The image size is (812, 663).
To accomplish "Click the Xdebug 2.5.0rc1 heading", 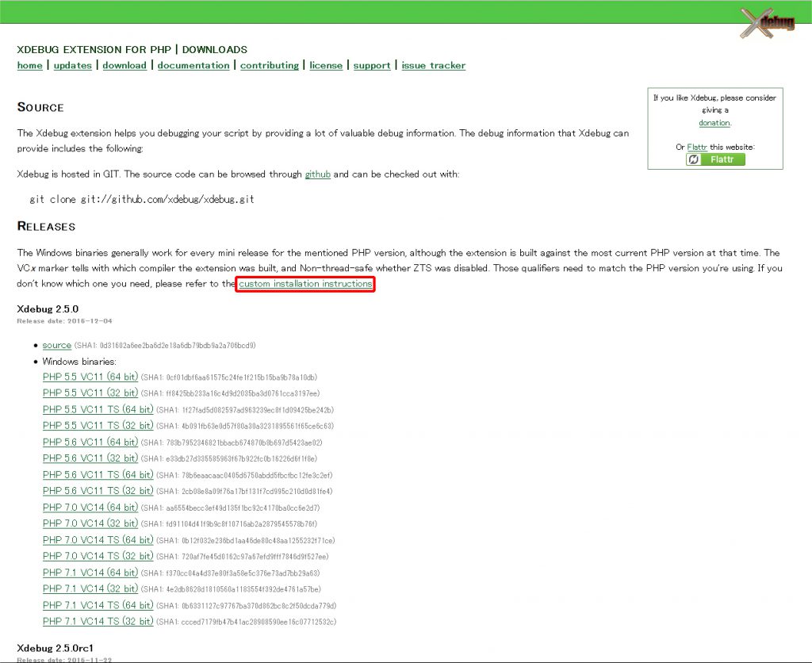I will pyautogui.click(x=55, y=649).
